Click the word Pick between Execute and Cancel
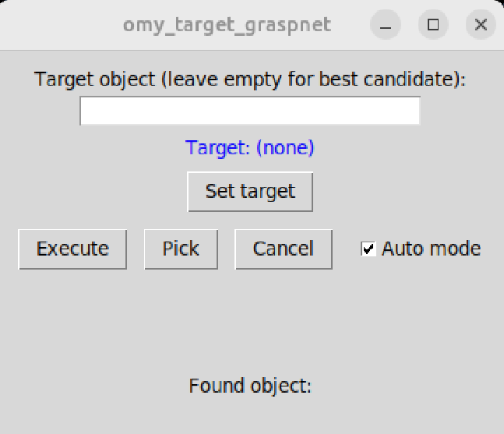Viewport: 504px width, 434px height. [x=181, y=249]
